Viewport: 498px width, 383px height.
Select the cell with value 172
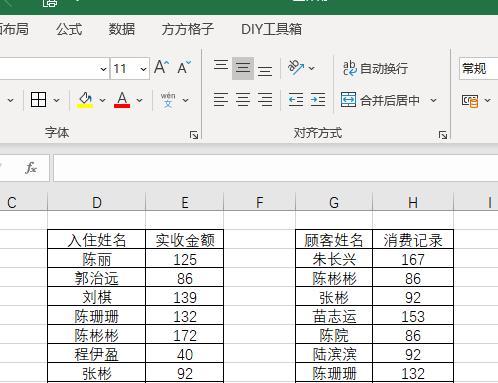coord(185,334)
